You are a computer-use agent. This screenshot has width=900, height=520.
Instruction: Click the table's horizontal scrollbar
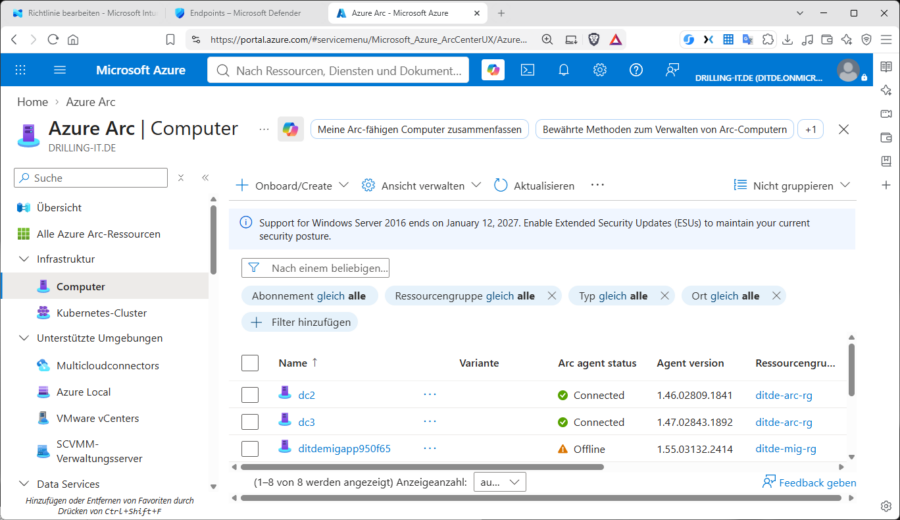(422, 467)
